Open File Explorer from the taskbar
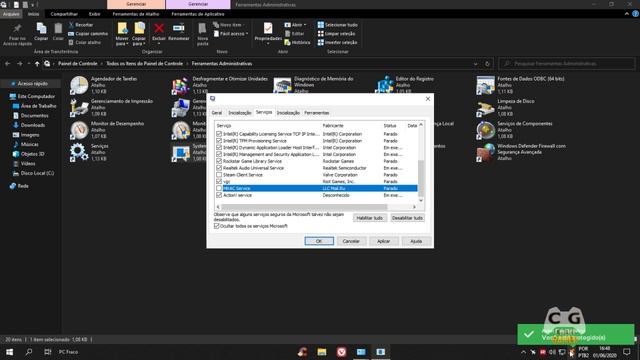Viewport: 640px width, 360px height. pyautogui.click(x=322, y=352)
